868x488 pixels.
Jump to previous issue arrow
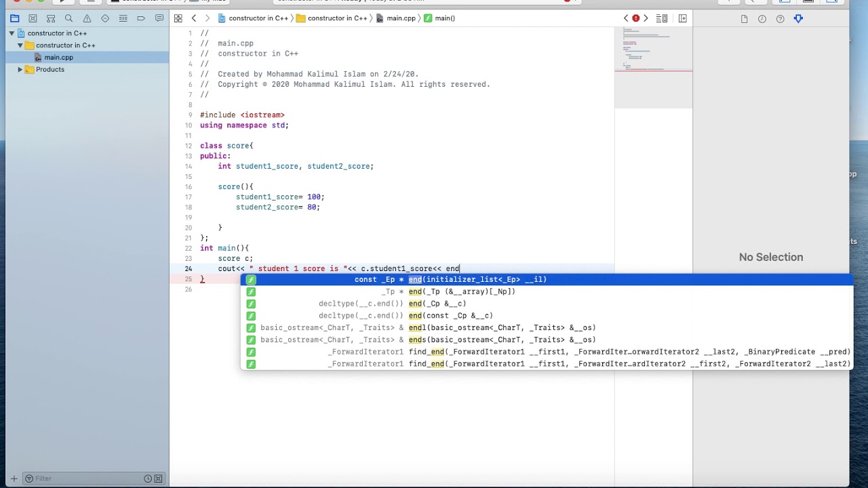tap(626, 18)
